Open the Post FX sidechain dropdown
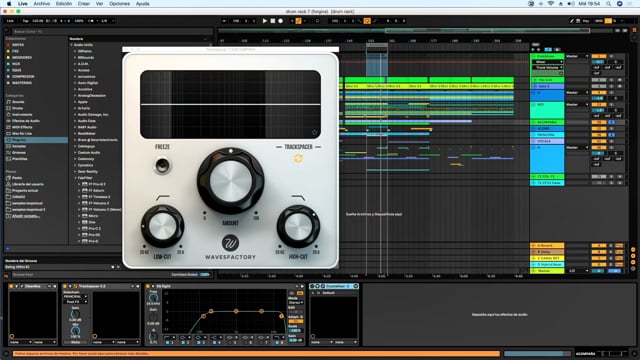 coord(75,302)
